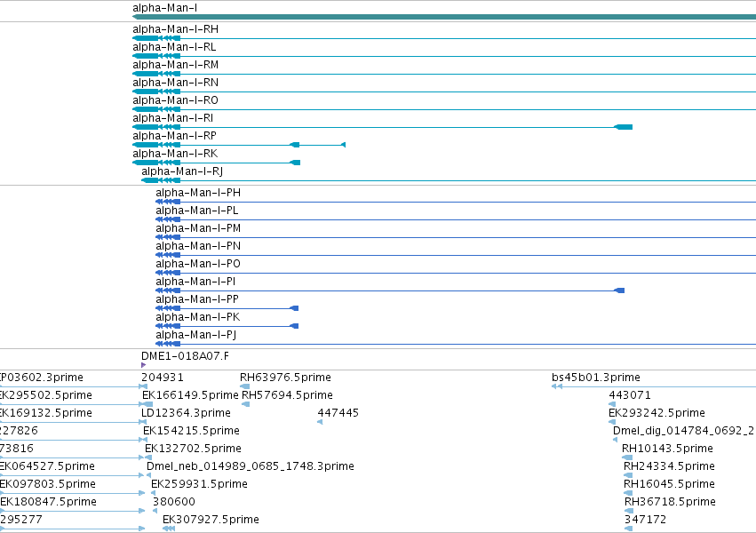Select EK180847.5prime feature label
Image resolution: width=756 pixels, height=533 pixels.
pos(48,502)
